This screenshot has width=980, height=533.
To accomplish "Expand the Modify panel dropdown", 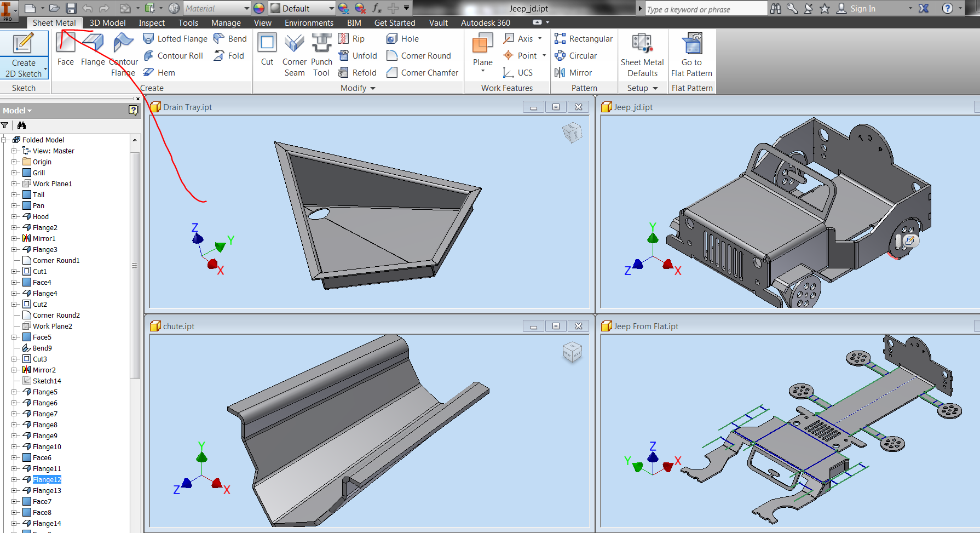I will tap(373, 88).
